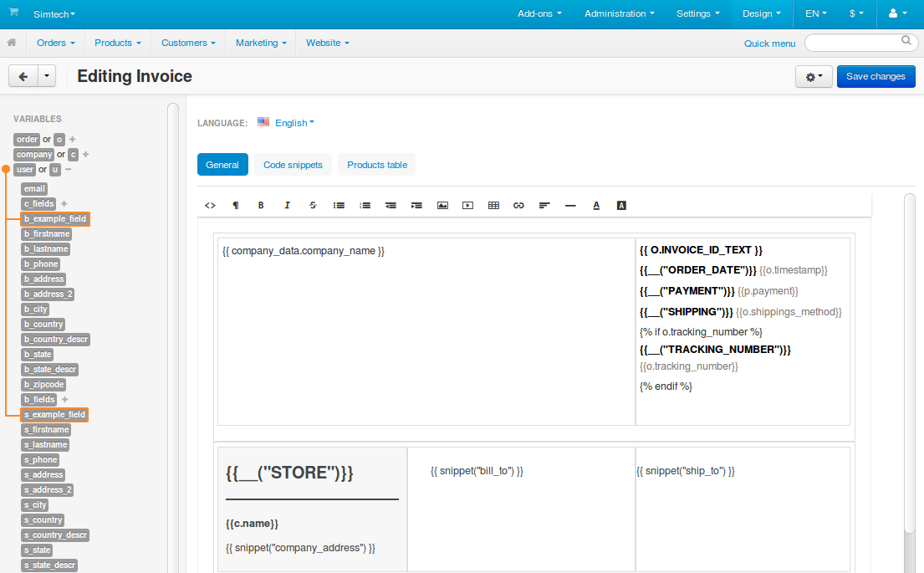Apply italic formatting in editor toolbar
The width and height of the screenshot is (924, 573).
pyautogui.click(x=287, y=205)
